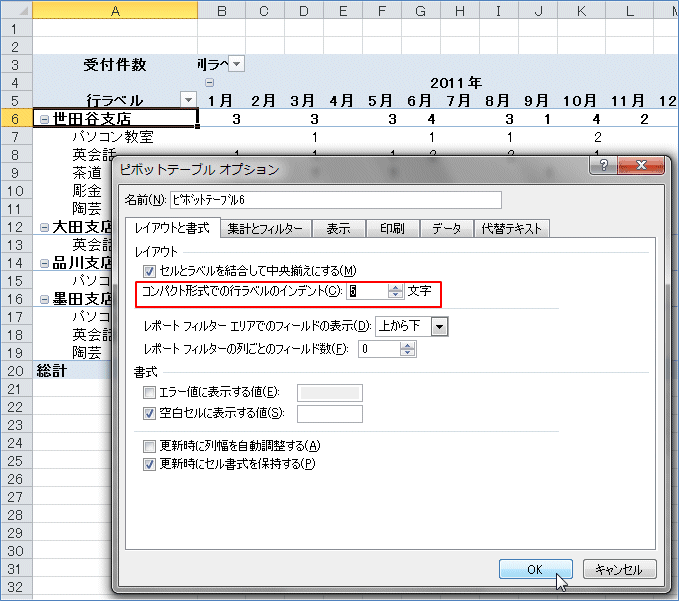Switch to the データ tab

(446, 229)
